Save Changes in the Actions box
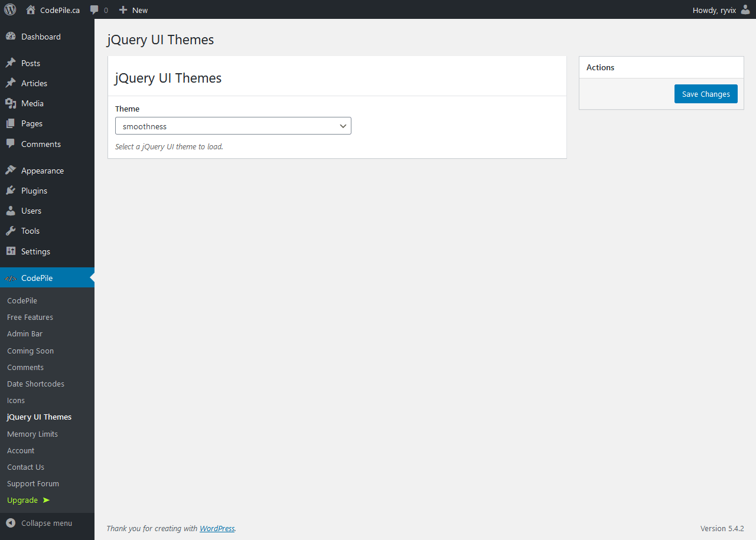The height and width of the screenshot is (540, 756). tap(706, 94)
